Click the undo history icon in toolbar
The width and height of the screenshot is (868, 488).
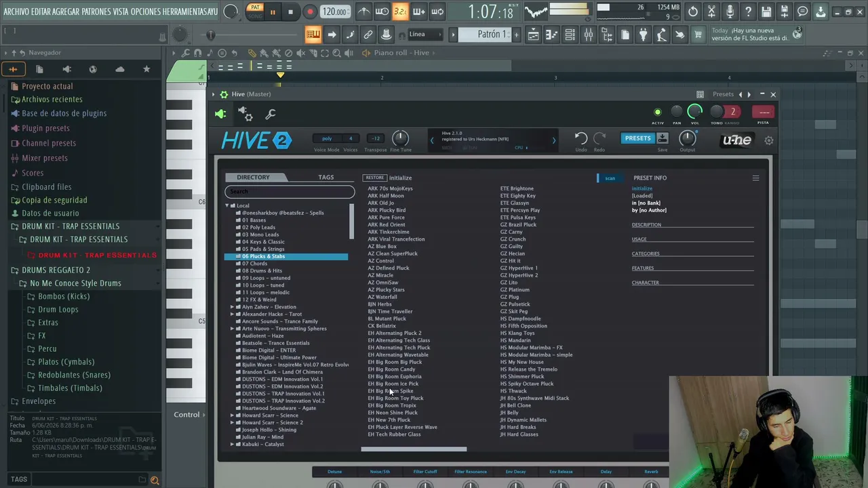(x=693, y=12)
